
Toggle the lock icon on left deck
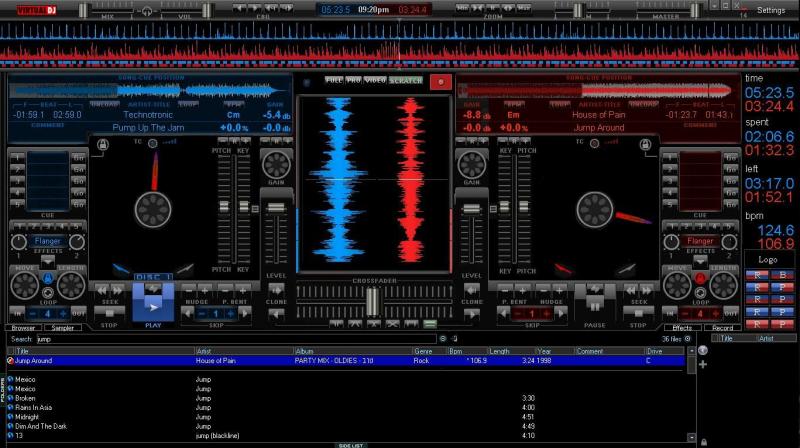(x=103, y=145)
